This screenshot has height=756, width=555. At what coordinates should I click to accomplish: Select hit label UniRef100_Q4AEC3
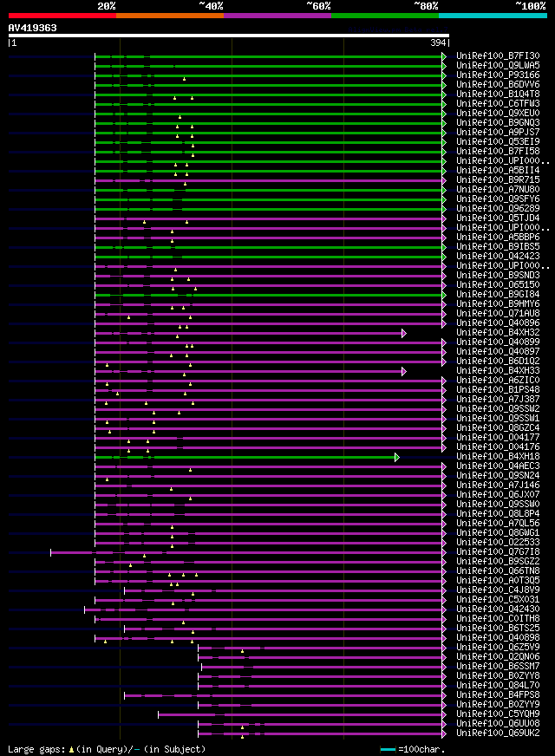click(x=498, y=466)
